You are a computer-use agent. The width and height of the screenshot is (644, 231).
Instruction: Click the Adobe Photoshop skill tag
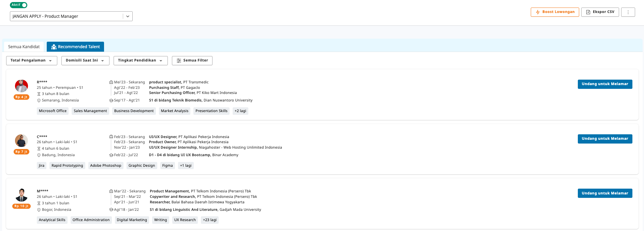click(x=106, y=166)
